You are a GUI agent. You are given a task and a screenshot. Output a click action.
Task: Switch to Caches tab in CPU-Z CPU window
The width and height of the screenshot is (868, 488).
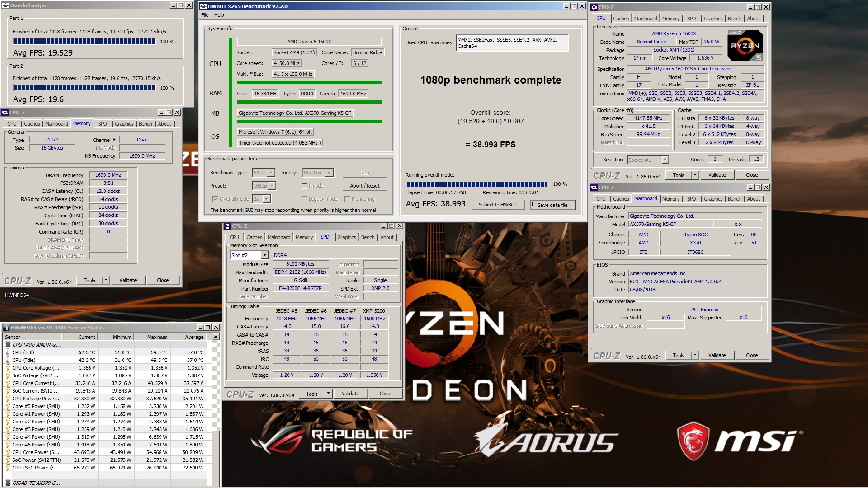621,19
